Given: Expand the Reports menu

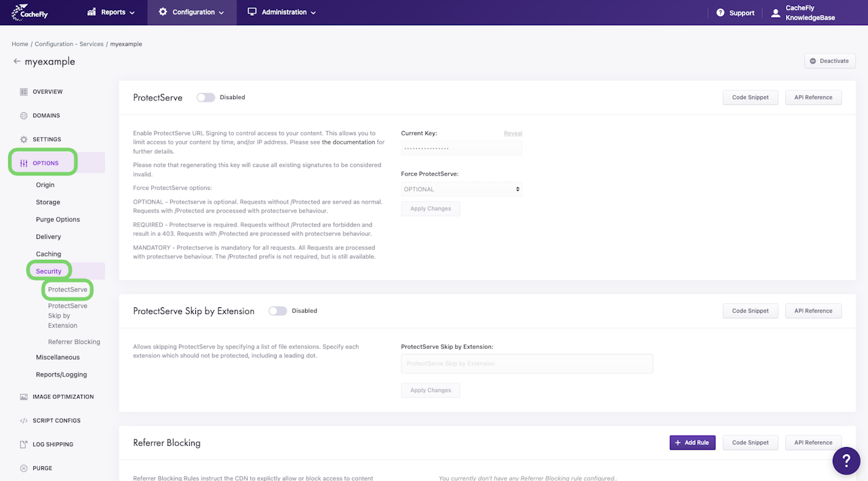Looking at the screenshot, I should 111,12.
